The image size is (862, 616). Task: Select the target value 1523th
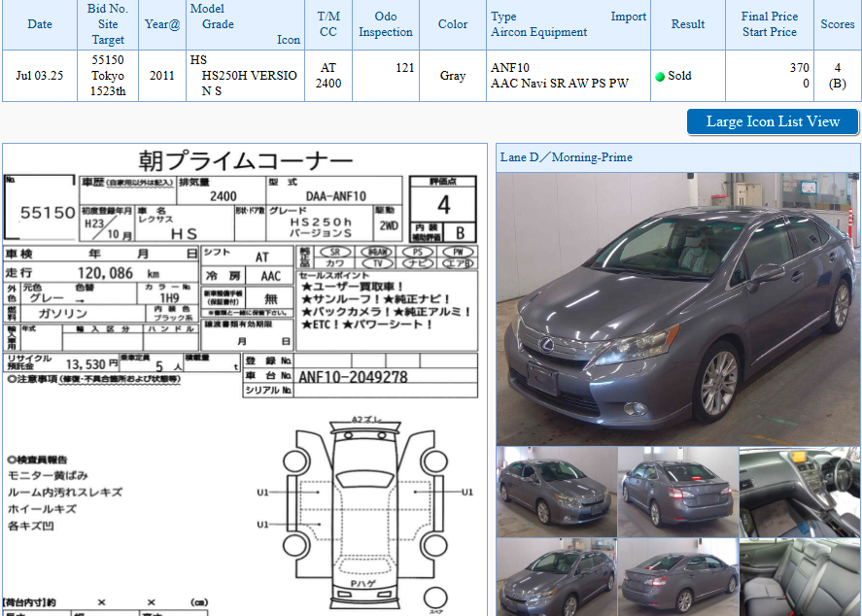(108, 91)
